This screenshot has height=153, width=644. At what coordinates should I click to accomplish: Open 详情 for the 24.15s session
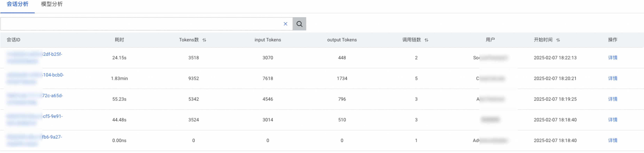point(612,58)
